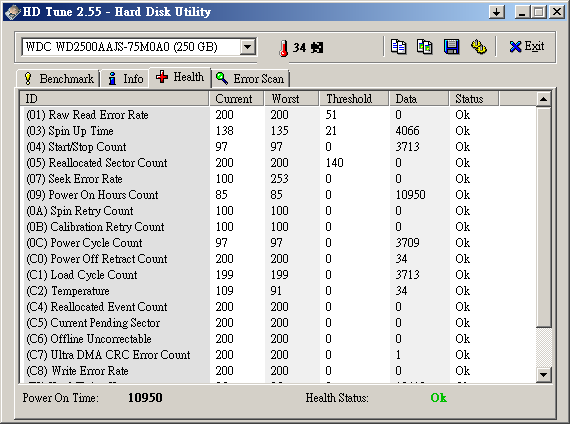Select the Calibration Retry Count row

(x=278, y=227)
